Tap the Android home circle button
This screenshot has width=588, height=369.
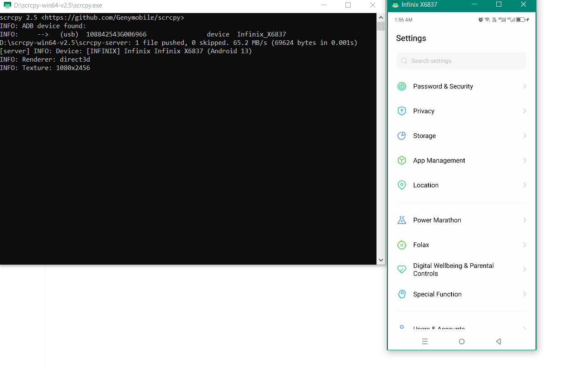462,341
